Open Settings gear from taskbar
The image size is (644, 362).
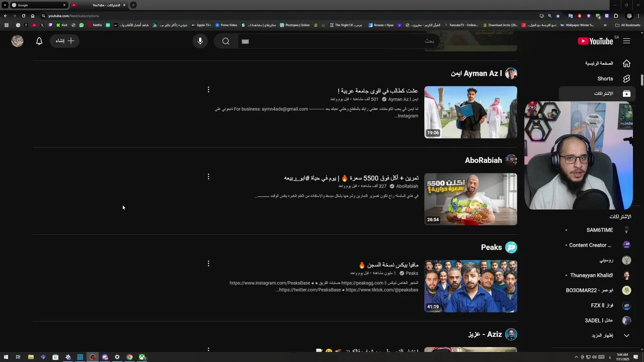(117, 357)
